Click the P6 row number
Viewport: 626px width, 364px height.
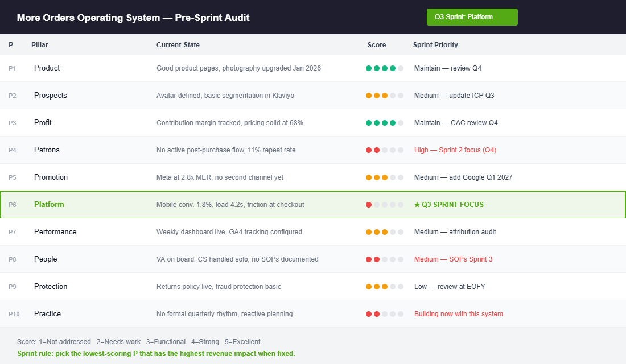click(13, 204)
